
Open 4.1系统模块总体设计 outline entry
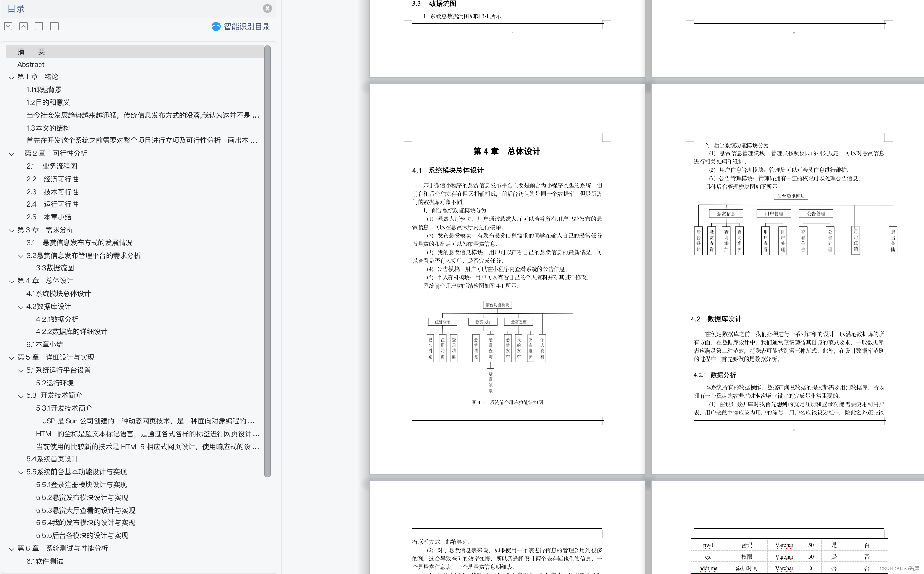point(59,293)
